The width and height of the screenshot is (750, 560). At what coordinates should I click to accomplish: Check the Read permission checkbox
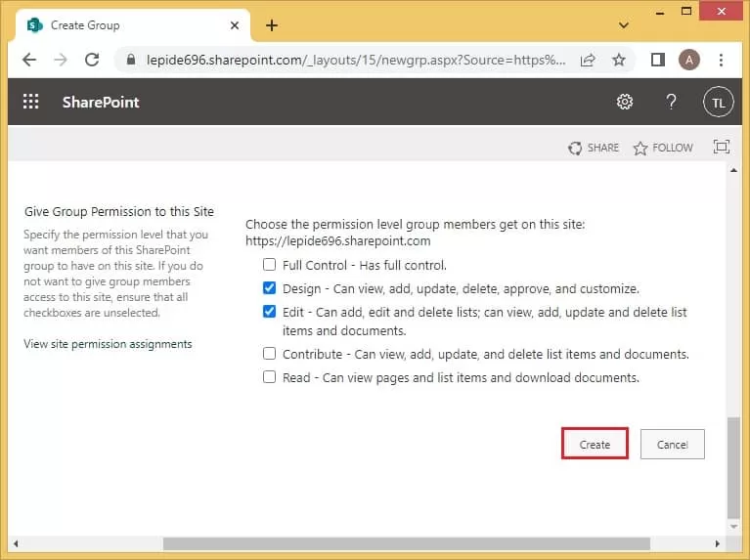pyautogui.click(x=270, y=377)
